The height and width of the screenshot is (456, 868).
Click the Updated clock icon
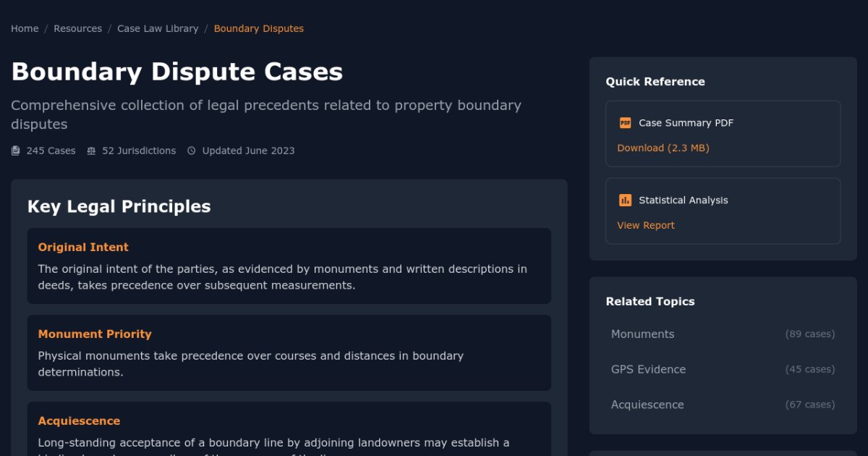pos(192,151)
